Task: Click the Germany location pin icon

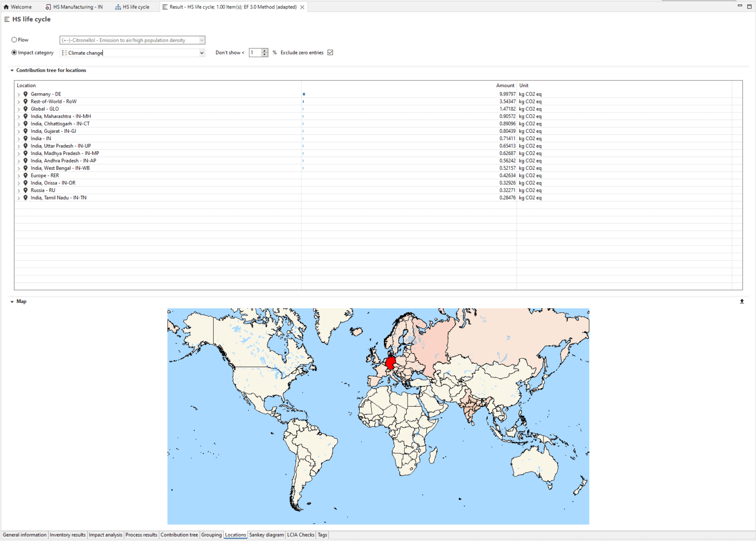Action: [26, 94]
